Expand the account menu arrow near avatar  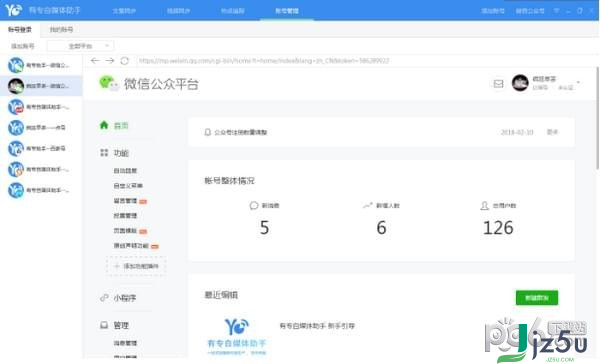click(578, 82)
